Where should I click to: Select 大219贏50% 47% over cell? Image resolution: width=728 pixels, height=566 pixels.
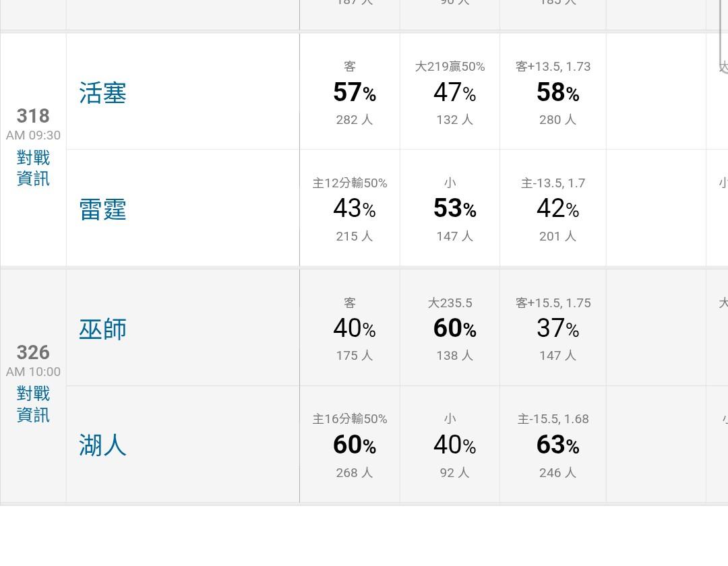[450, 92]
